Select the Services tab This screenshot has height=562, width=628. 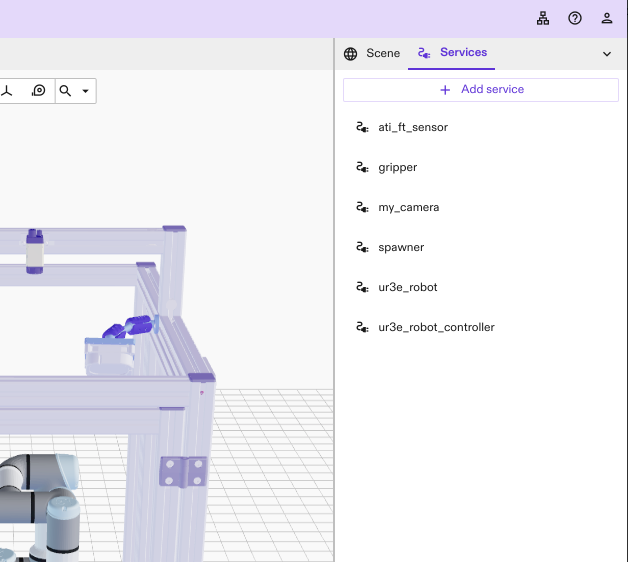[x=452, y=53]
